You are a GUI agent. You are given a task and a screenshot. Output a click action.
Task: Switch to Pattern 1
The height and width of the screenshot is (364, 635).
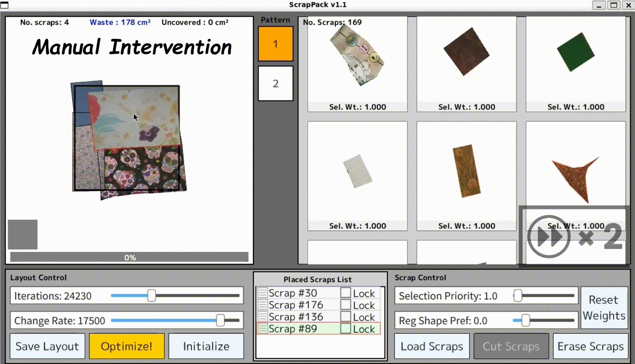pos(276,44)
